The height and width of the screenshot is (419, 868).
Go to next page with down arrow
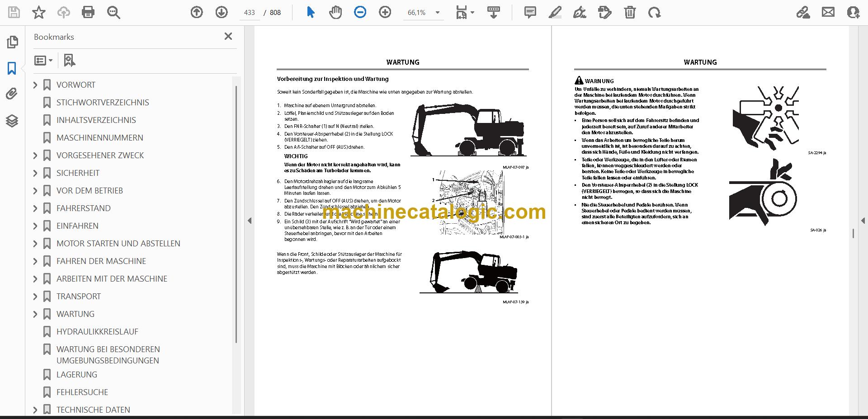click(222, 12)
